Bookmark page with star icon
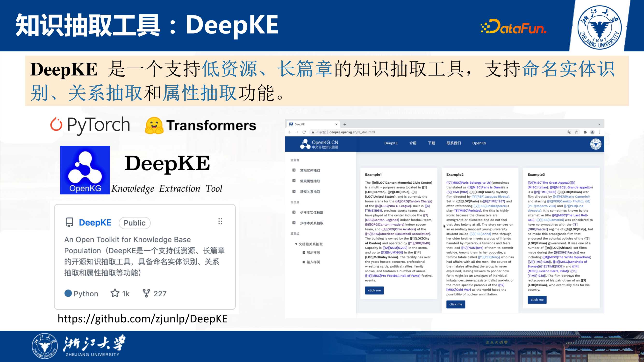The height and width of the screenshot is (362, 644). click(x=577, y=132)
